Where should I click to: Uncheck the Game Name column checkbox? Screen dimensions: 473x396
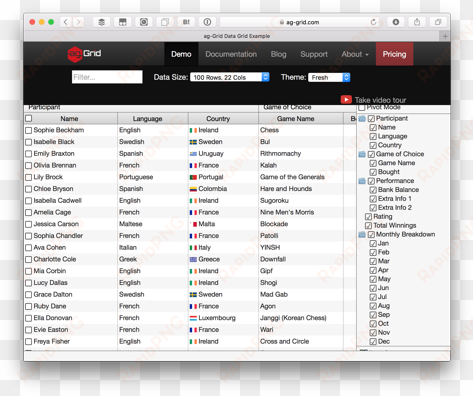[x=373, y=163]
